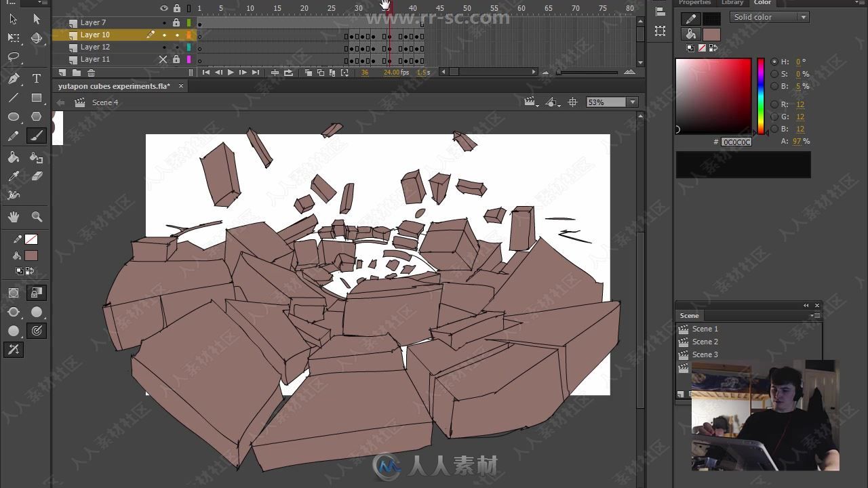The width and height of the screenshot is (868, 488).
Task: Go to first frame
Action: click(206, 73)
